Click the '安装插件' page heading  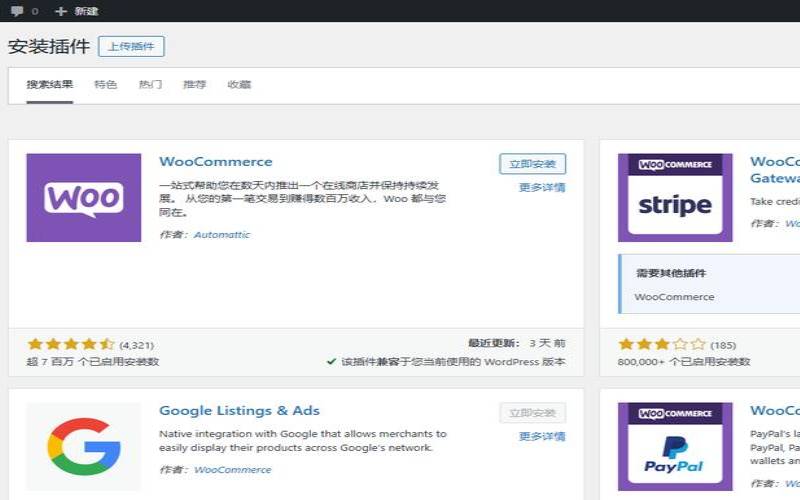tap(49, 46)
